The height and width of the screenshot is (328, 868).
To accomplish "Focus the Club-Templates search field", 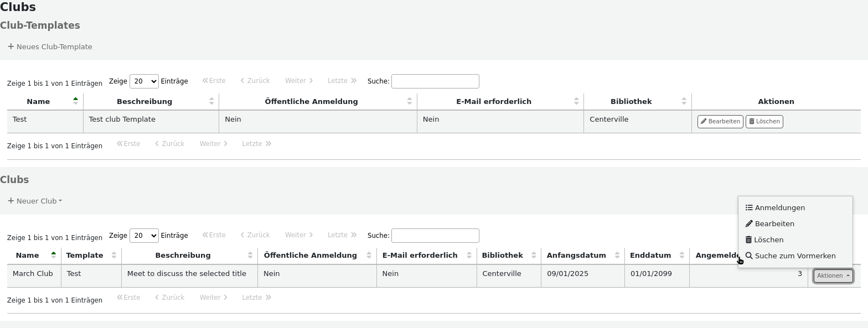I will click(435, 81).
